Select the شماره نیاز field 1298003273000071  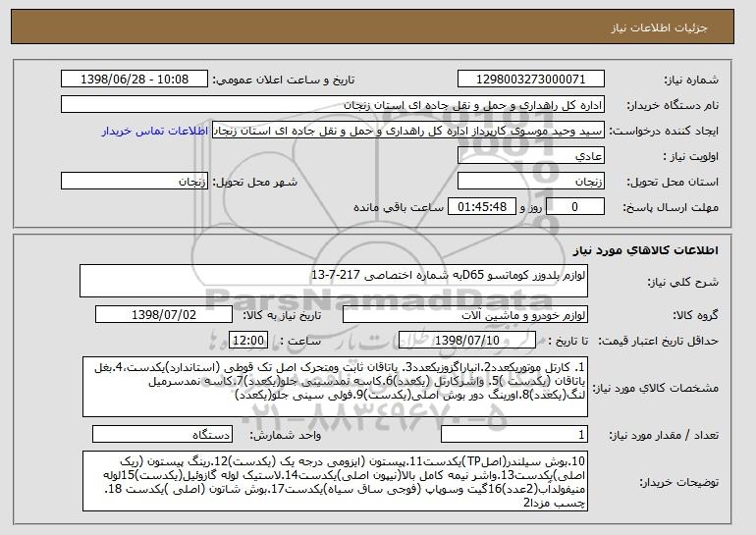click(x=531, y=80)
